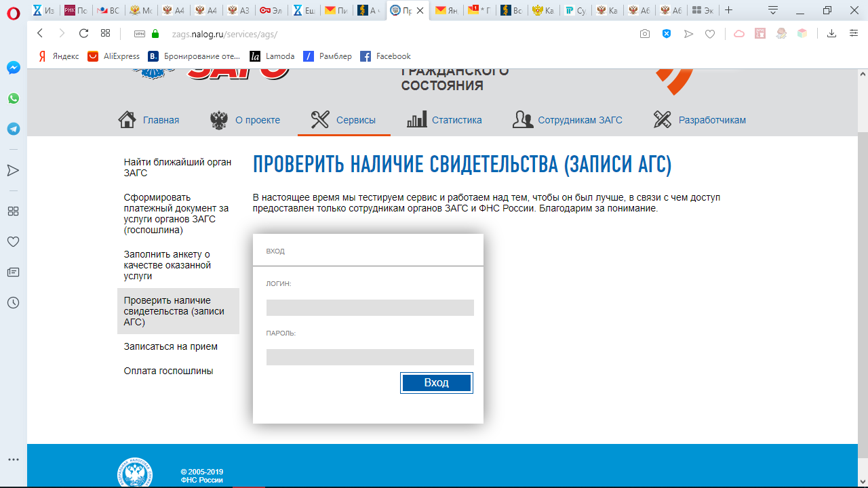
Task: Click the snapshot camera icon in address bar
Action: pyautogui.click(x=645, y=34)
